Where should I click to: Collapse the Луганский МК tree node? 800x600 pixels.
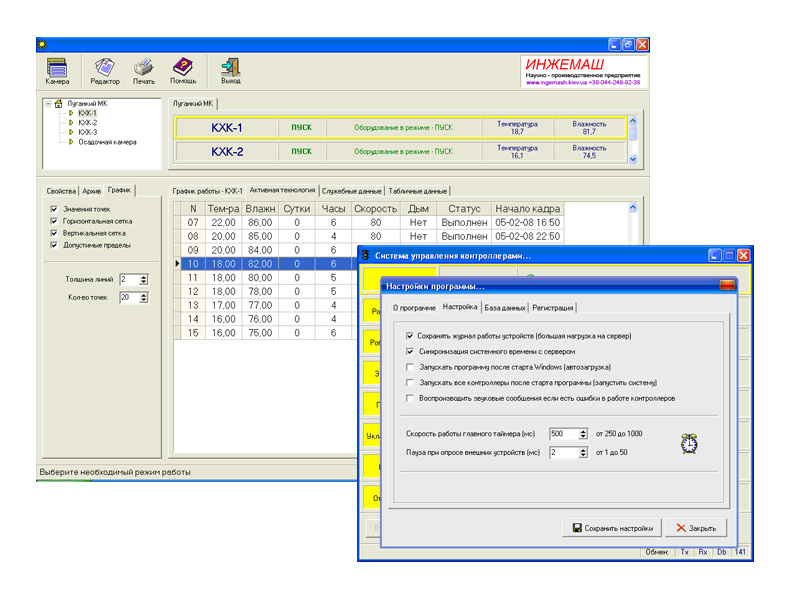(x=47, y=103)
